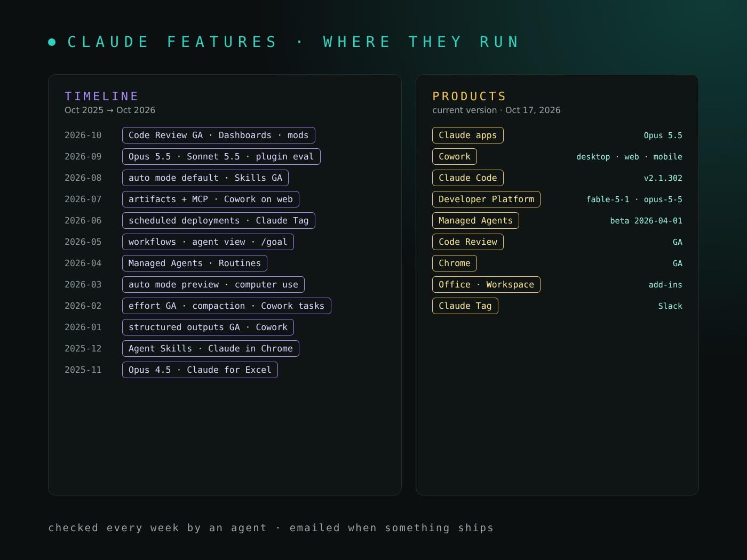Screen dimensions: 747x560
Task: Click the 'Chrome' product tag
Action: tap(455, 263)
